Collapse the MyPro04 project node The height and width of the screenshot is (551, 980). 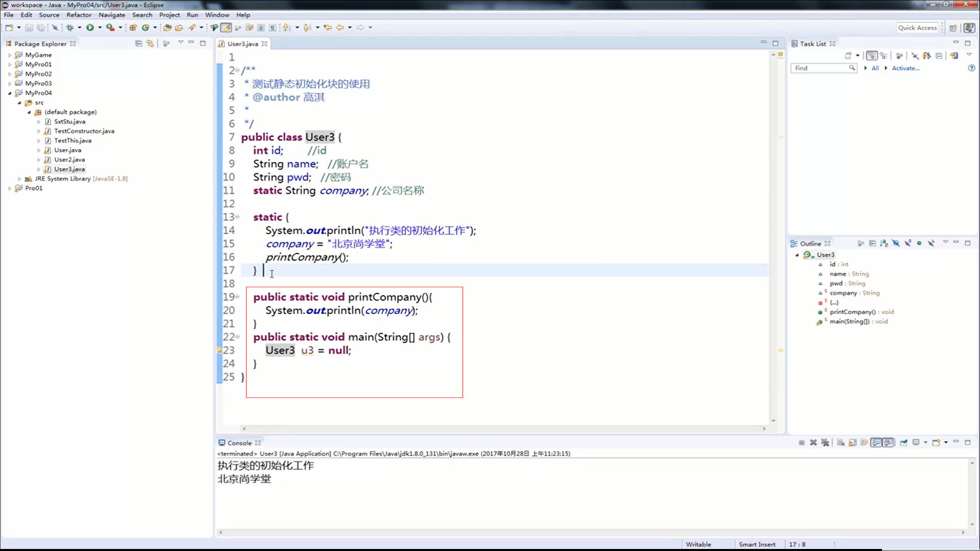point(9,93)
